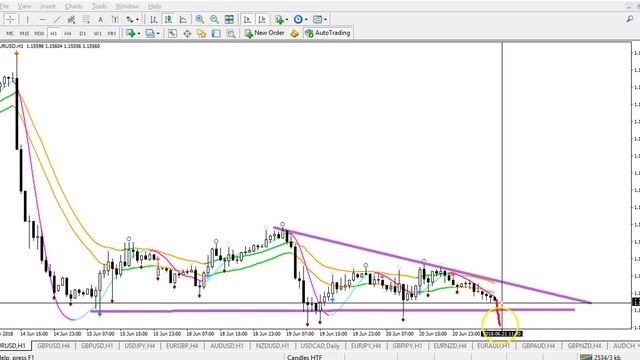Screen dimensions: 640x360
Task: Show the Navigator panel (star folder icon)
Action: (201, 33)
